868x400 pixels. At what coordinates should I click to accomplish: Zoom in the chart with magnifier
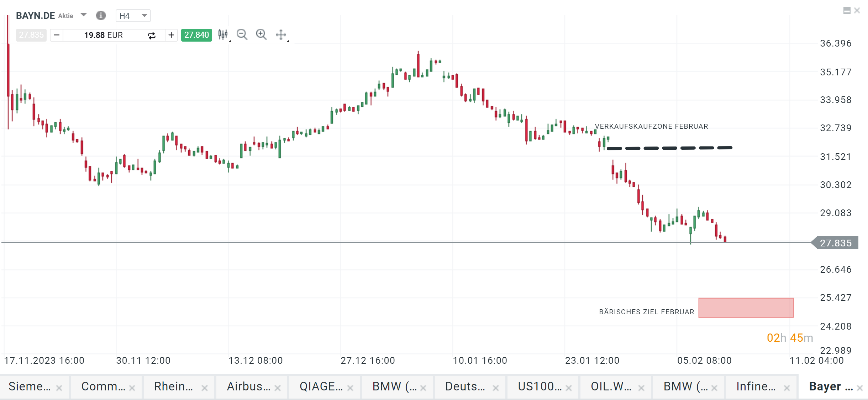[x=261, y=34]
